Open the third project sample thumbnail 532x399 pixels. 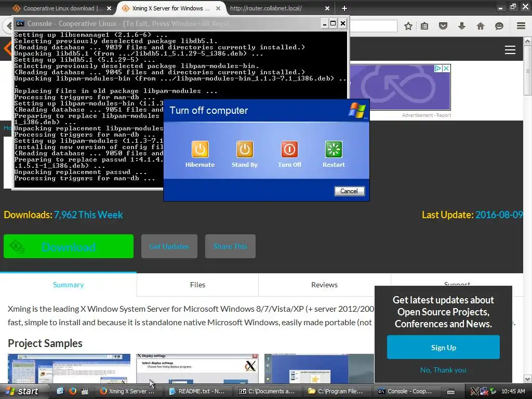(x=319, y=368)
